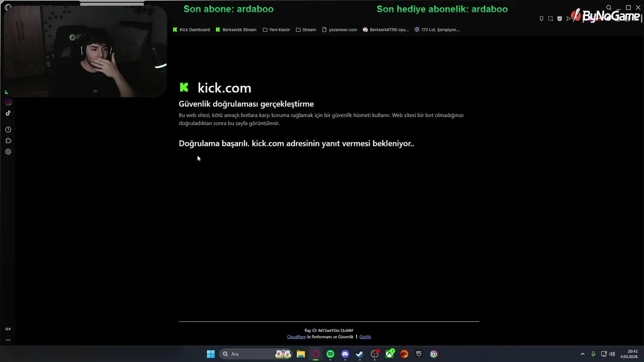Click the GX Control icon in sidebar
Image resolution: width=644 pixels, height=362 pixels.
pyautogui.click(x=8, y=329)
